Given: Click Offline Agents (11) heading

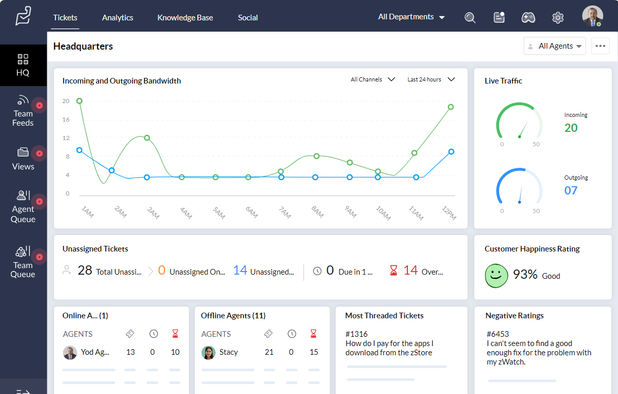Looking at the screenshot, I should 233,316.
